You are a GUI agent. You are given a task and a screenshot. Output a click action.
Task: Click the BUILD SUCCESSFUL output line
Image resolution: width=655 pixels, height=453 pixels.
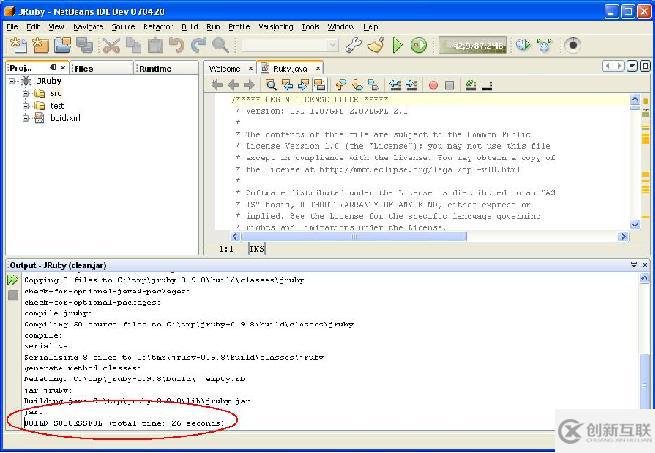coord(124,423)
